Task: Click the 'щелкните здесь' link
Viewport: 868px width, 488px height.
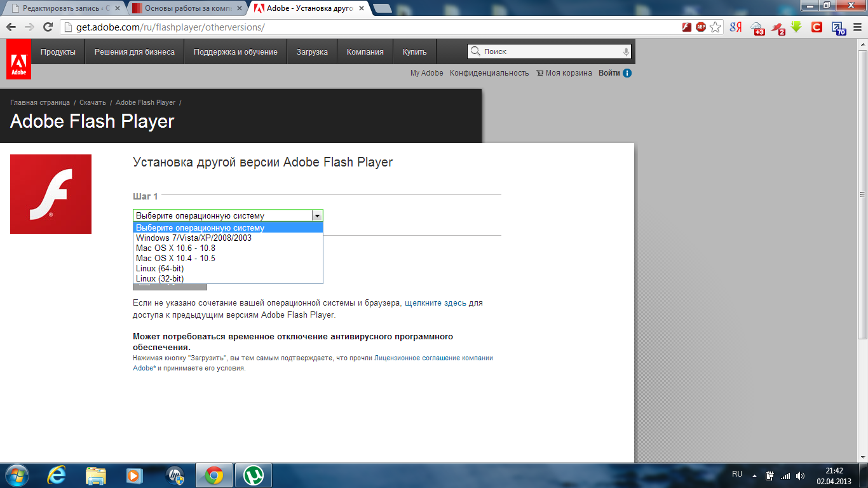Action: point(435,303)
